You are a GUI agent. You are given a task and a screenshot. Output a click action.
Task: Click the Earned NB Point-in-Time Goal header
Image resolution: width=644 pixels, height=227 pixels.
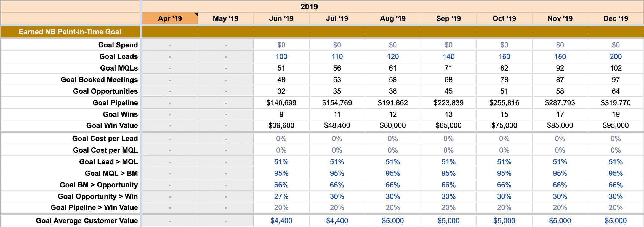click(x=70, y=32)
